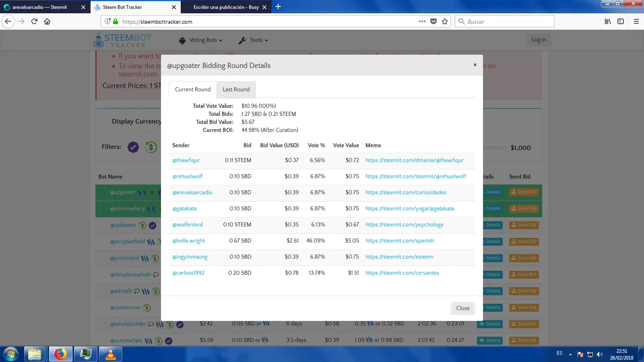The width and height of the screenshot is (644, 362).
Task: Click the Close button in dialog
Action: point(462,308)
